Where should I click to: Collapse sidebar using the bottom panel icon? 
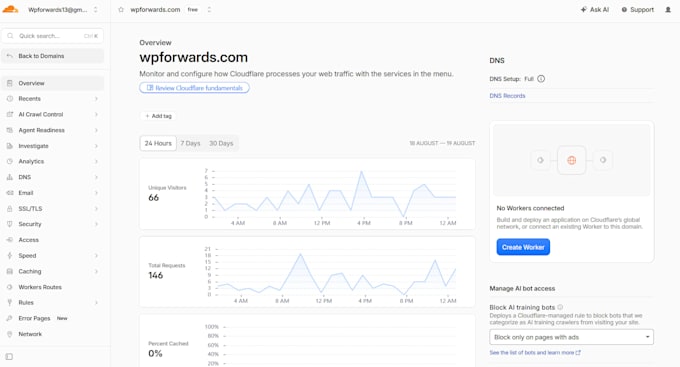(9, 357)
